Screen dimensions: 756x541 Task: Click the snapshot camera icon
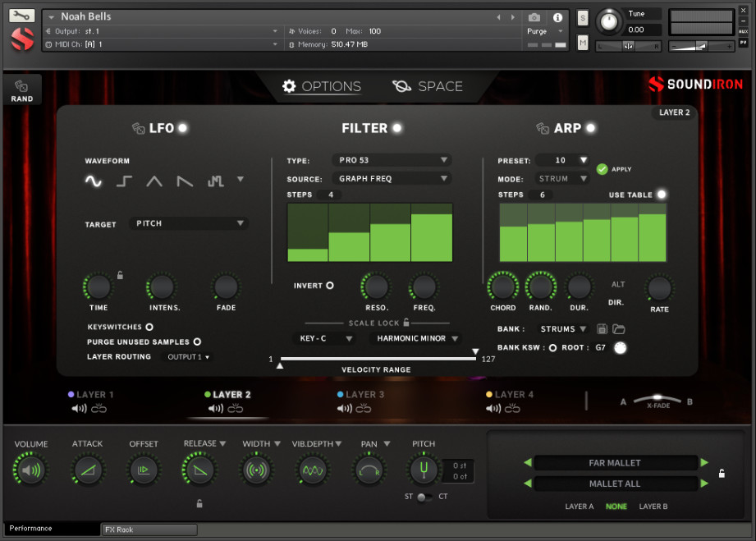(534, 17)
